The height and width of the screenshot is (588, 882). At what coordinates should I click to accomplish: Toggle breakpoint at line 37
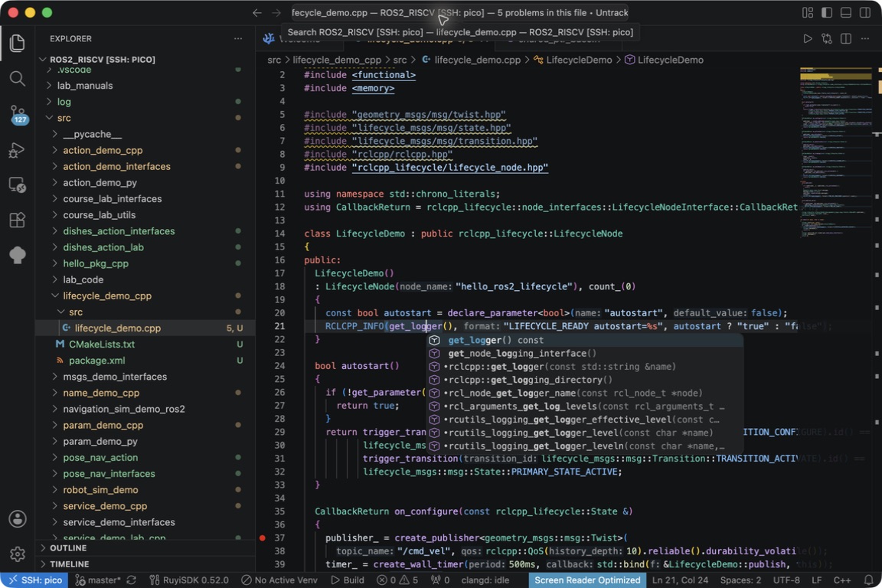tap(262, 538)
